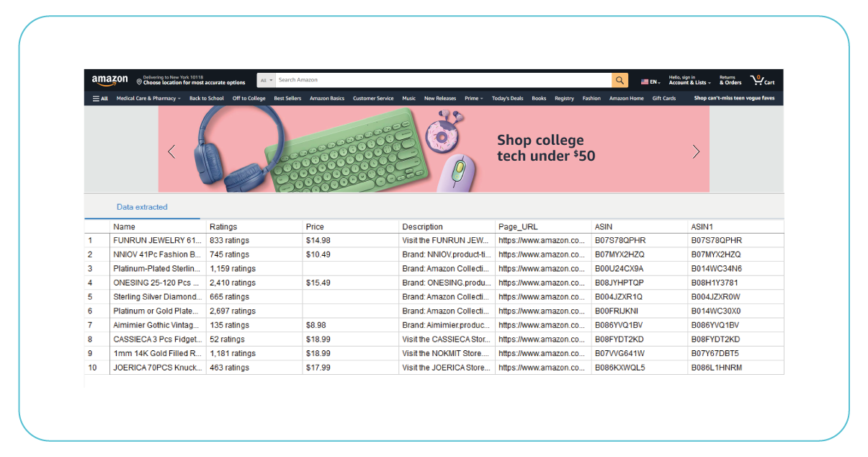Screen dimensions: 868x457
Task: Click the Page_URL column header
Action: pos(543,226)
